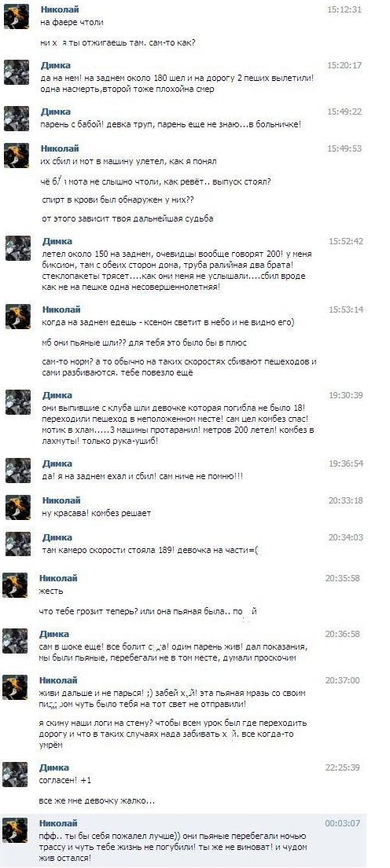Click the Николай name above 'ну красава! комбез решает'
This screenshot has height=868, width=390.
coord(61,500)
